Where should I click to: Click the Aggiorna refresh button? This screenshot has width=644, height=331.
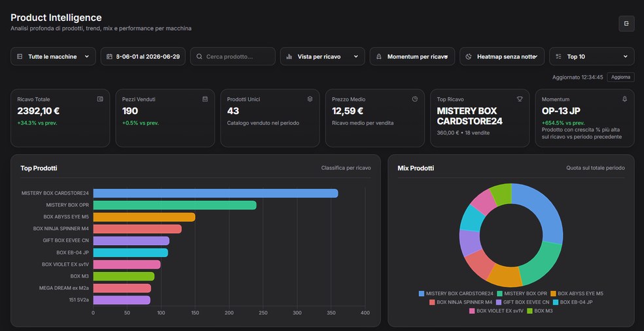point(620,77)
